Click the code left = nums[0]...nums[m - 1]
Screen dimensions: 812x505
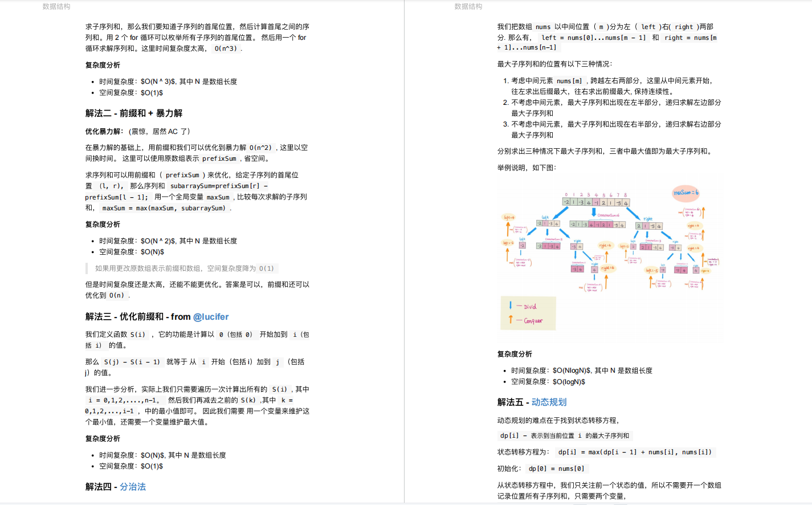594,38
